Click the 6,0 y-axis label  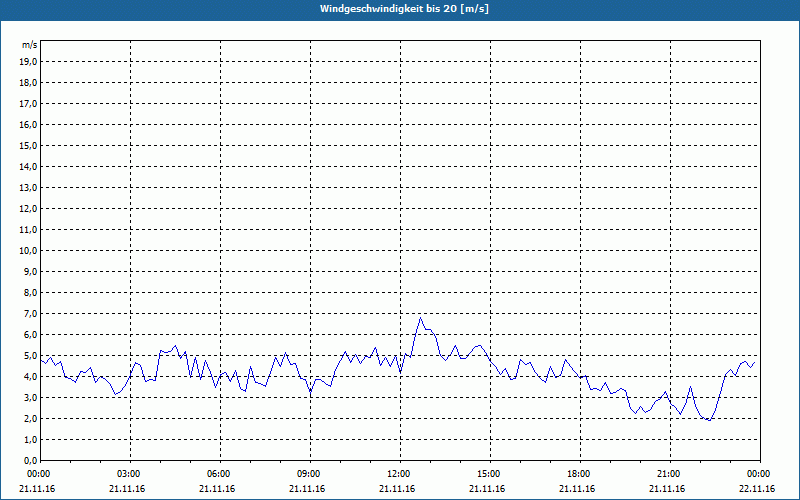(30, 335)
